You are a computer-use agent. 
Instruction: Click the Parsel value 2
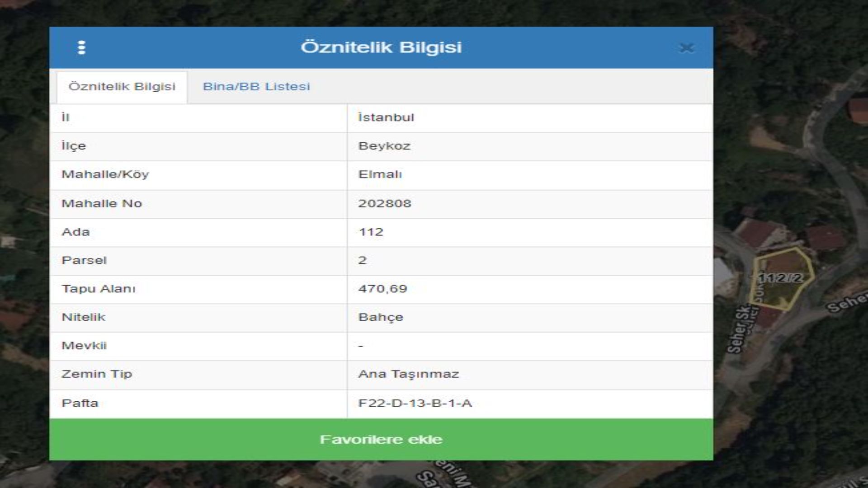coord(362,260)
